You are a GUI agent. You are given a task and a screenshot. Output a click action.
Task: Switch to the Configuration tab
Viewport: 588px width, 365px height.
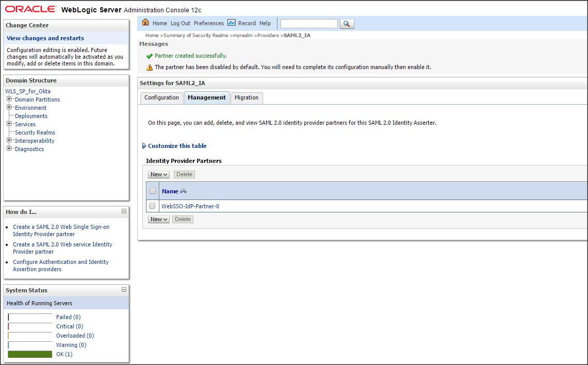tap(161, 98)
